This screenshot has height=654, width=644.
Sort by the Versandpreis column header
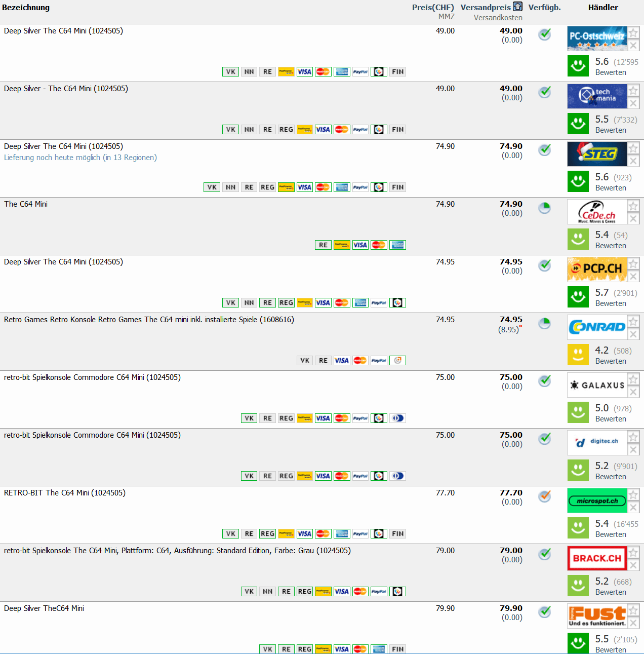(x=486, y=8)
